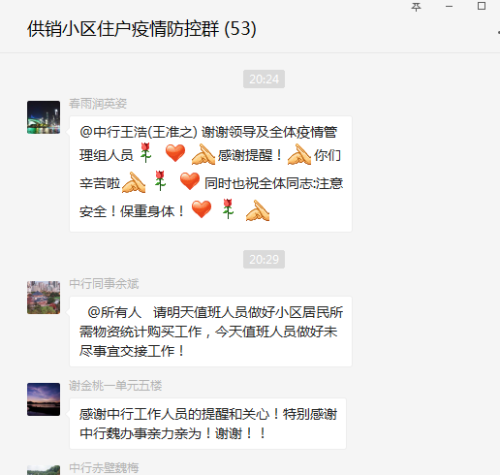Select the @所有人 duty notice message
This screenshot has height=475, width=500.
211,331
